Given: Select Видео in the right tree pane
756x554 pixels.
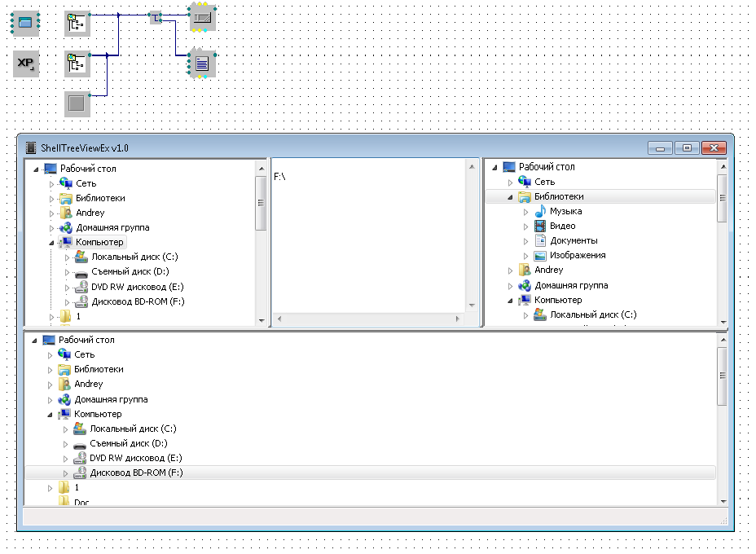Looking at the screenshot, I should click(x=562, y=226).
